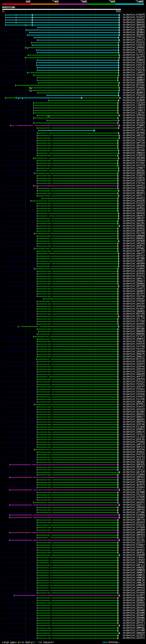Click hit label UniRef100_C7FF11

[134, 37]
